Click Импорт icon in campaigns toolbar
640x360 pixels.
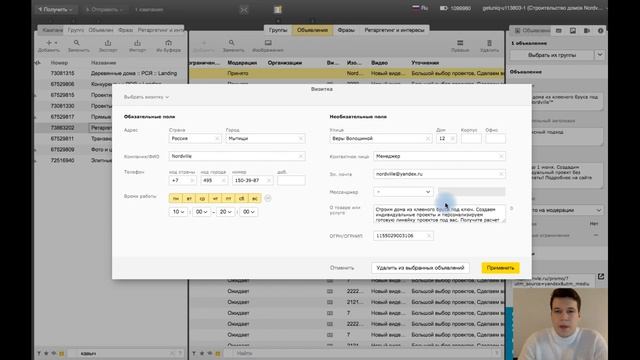point(137,43)
